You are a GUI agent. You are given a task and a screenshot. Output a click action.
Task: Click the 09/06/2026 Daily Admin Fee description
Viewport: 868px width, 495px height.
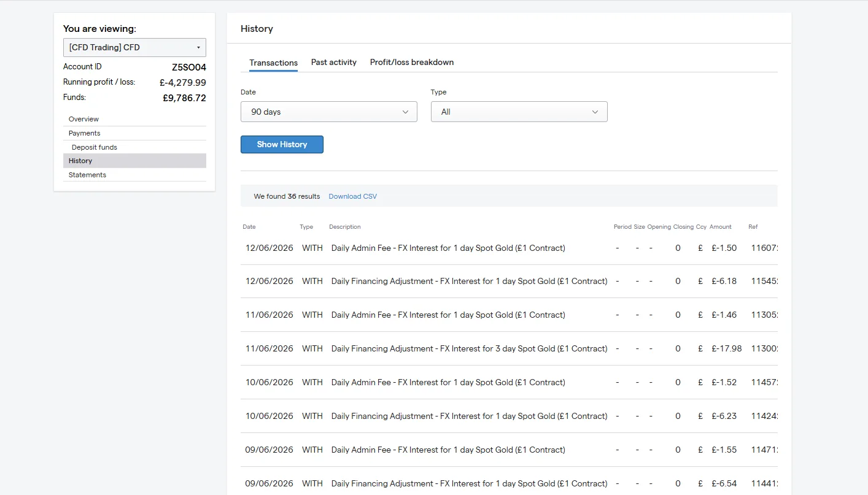click(448, 450)
